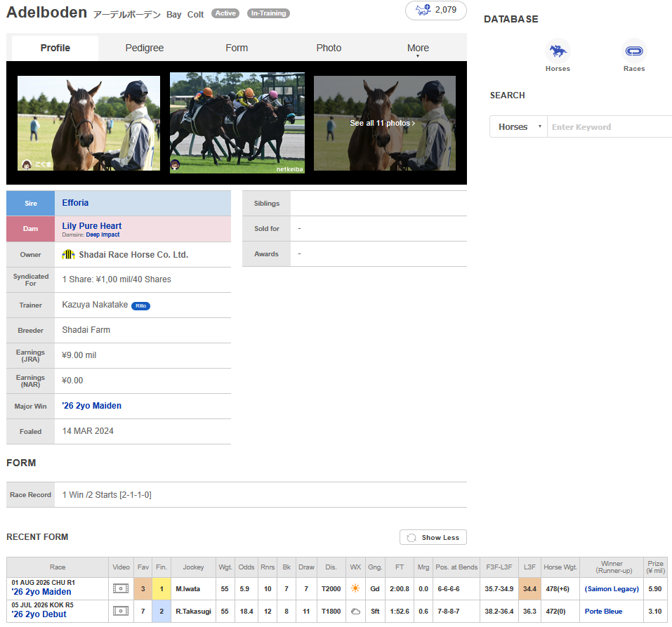This screenshot has width=672, height=627.
Task: Click the sunny weather icon
Action: pos(355,588)
